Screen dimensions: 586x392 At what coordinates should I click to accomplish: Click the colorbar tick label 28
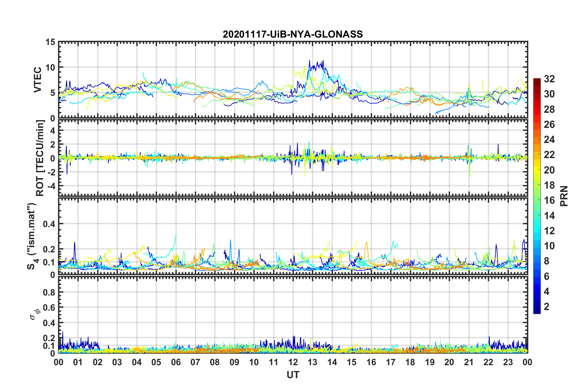(x=549, y=109)
